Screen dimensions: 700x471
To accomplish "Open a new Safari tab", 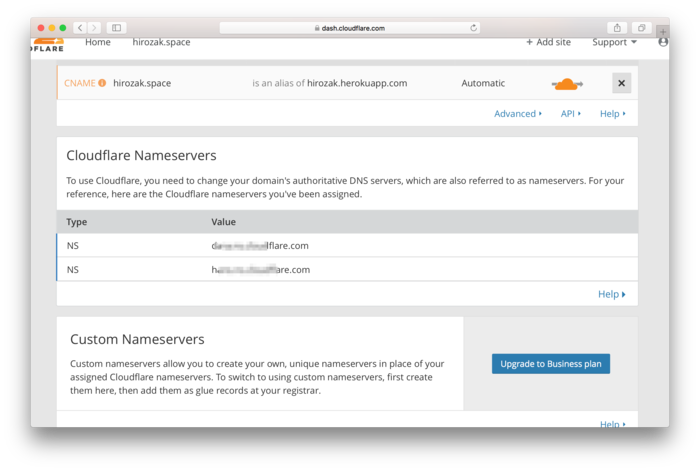I will click(x=663, y=32).
